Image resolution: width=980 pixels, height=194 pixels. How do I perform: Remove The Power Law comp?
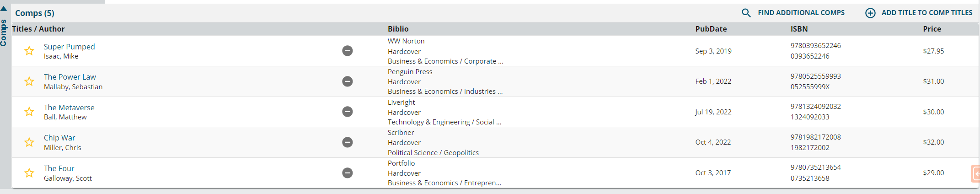coord(348,81)
